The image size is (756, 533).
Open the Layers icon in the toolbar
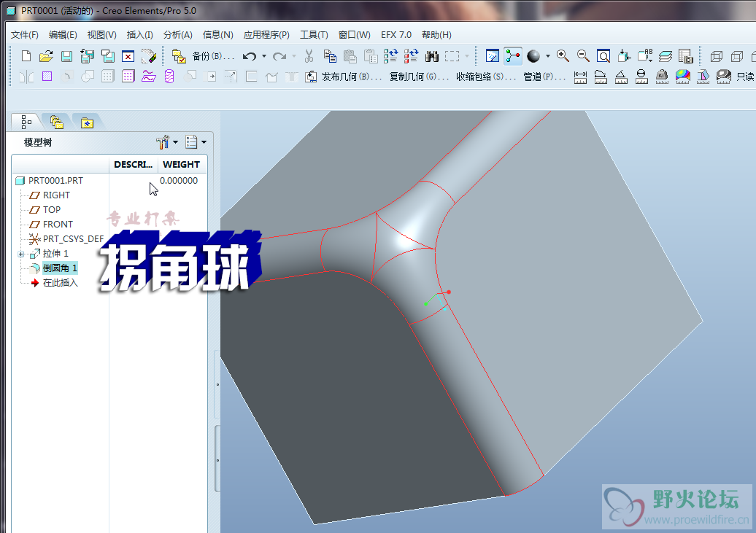tap(666, 56)
